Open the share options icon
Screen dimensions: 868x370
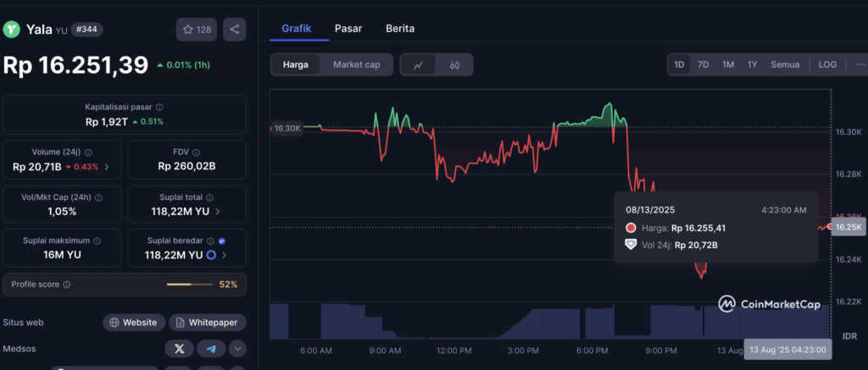click(x=235, y=30)
